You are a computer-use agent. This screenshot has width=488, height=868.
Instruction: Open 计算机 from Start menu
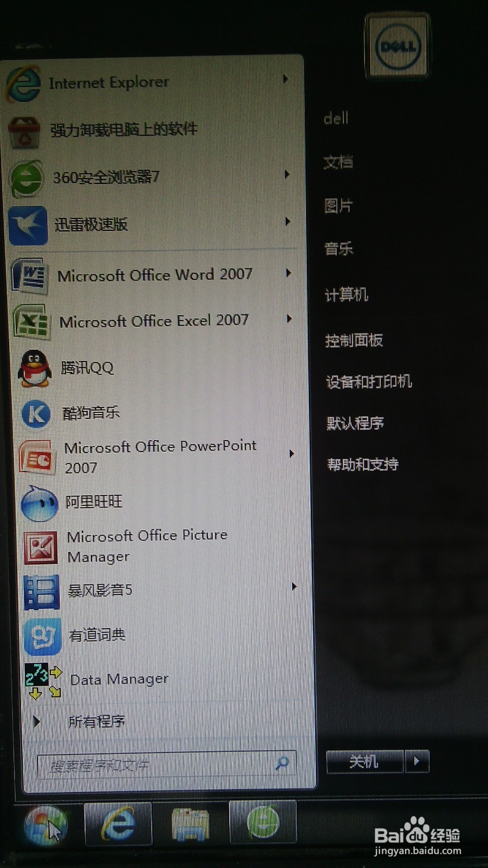346,295
